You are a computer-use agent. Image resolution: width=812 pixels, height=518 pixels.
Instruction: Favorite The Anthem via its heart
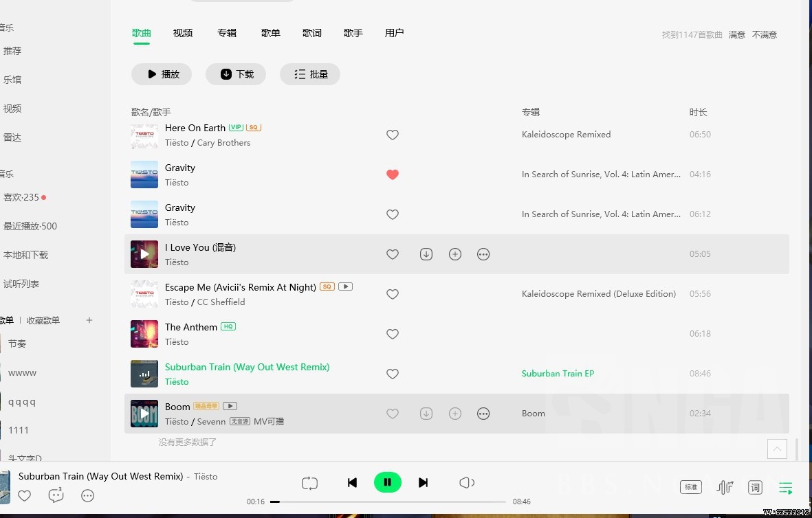pos(393,334)
